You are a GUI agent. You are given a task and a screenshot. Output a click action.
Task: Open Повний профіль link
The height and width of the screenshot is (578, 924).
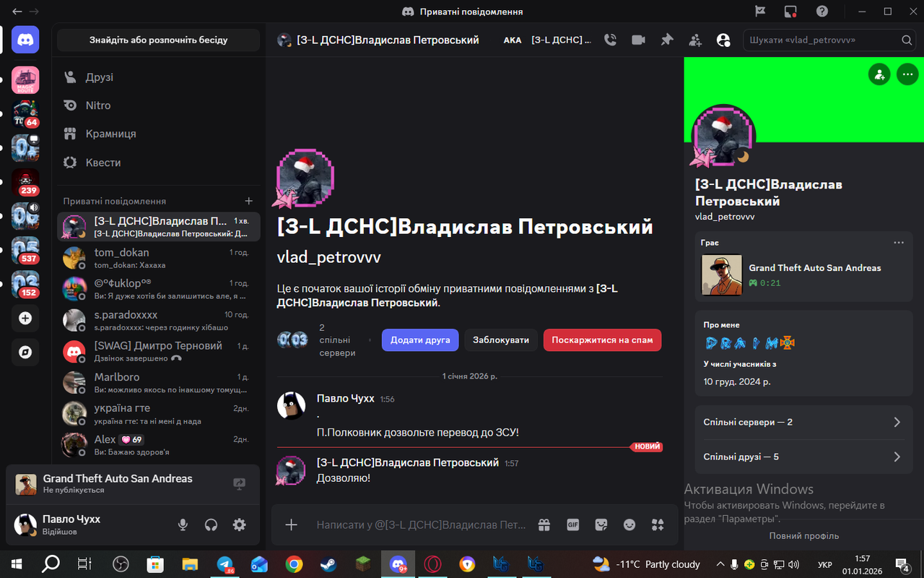(803, 535)
